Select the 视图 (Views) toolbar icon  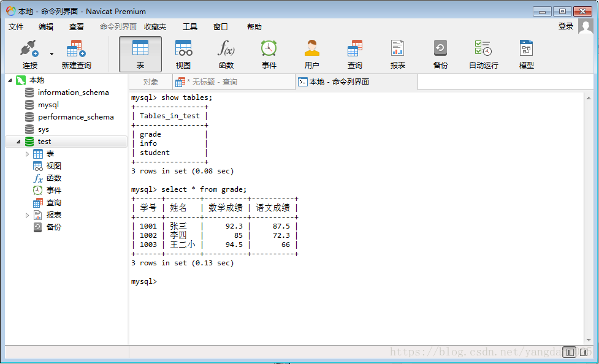tap(183, 53)
